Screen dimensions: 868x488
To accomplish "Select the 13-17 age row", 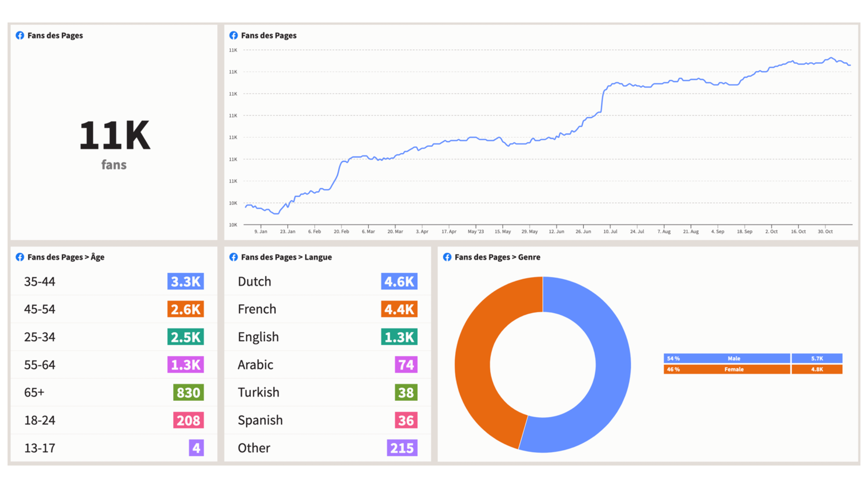I will (x=40, y=448).
